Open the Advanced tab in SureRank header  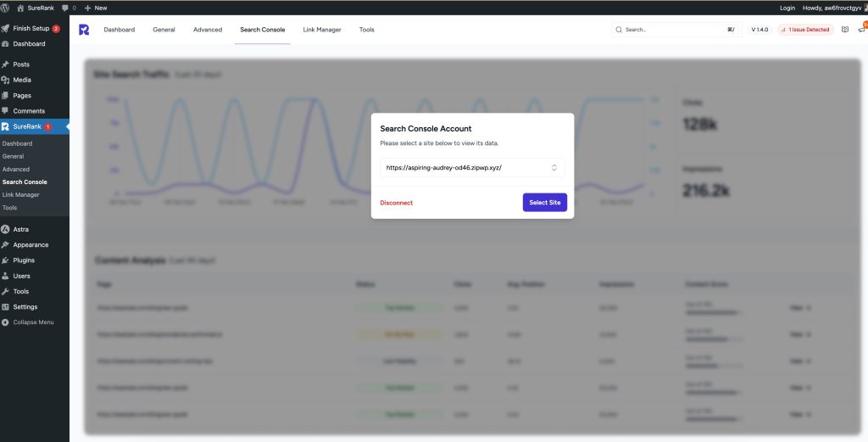pyautogui.click(x=207, y=30)
